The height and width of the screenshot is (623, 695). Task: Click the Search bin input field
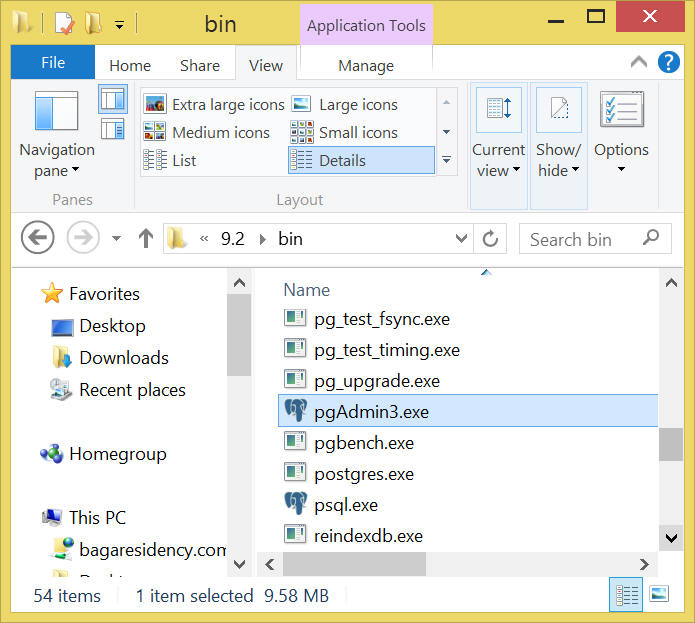(x=595, y=239)
